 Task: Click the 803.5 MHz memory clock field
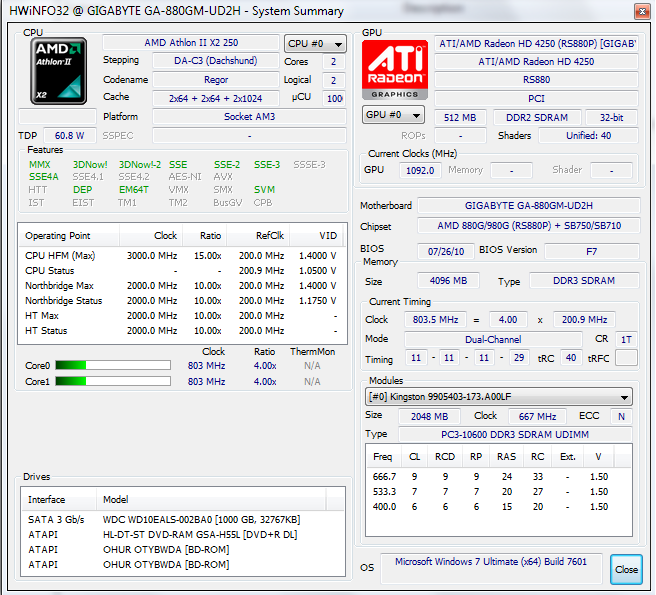pos(436,320)
